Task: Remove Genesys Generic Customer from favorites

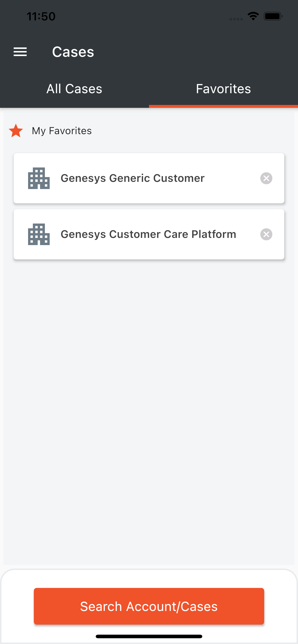Action: (266, 178)
